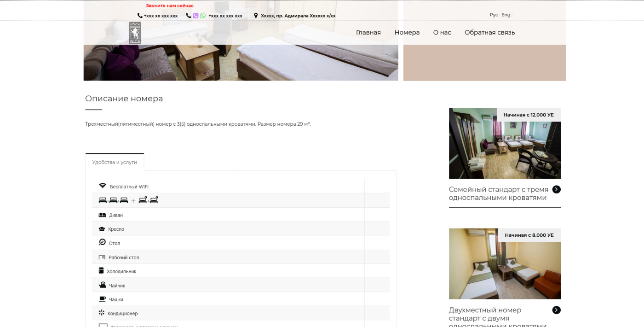Open Семейный стандарт с тремя кроватями title
Screen dimensions: 644x327
tap(499, 193)
